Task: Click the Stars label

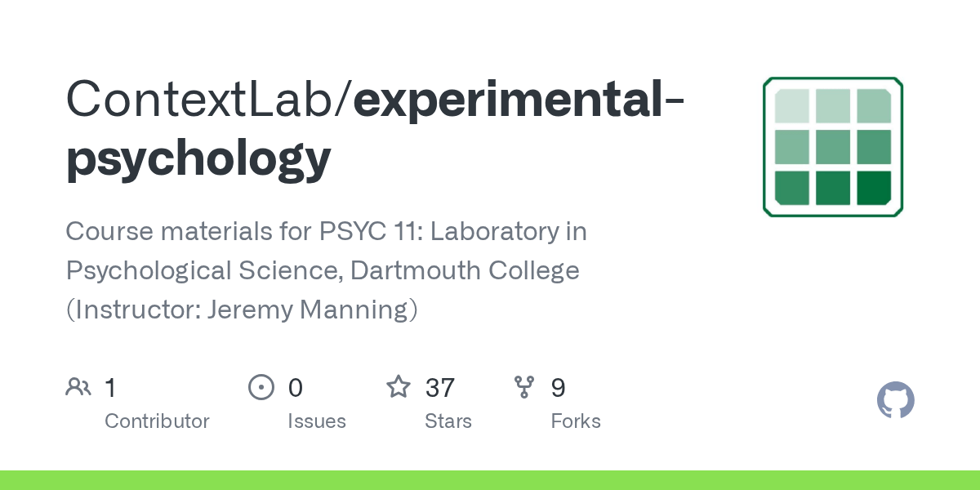Action: pos(448,421)
